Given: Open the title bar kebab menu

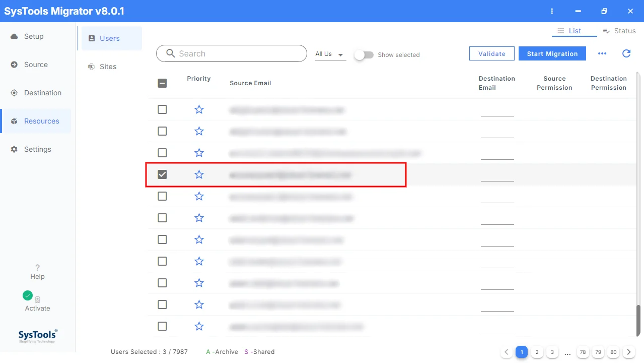Looking at the screenshot, I should click(552, 11).
